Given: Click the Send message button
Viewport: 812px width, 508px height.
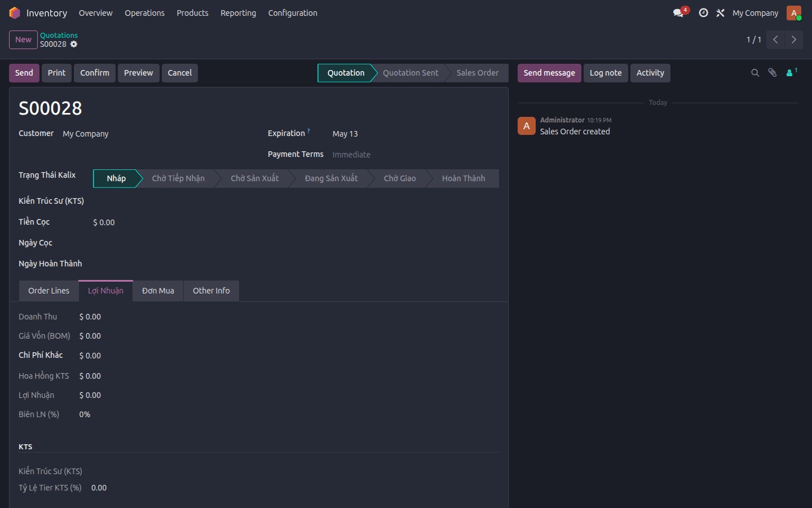Looking at the screenshot, I should pyautogui.click(x=549, y=73).
